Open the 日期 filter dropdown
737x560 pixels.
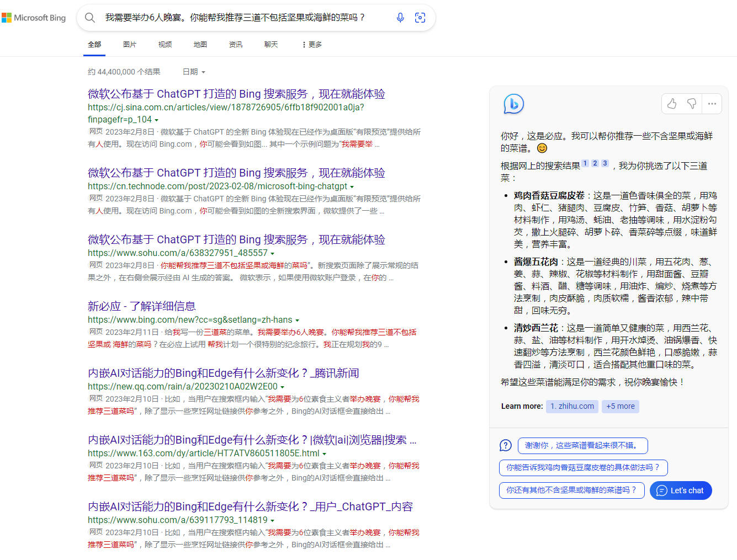[194, 72]
